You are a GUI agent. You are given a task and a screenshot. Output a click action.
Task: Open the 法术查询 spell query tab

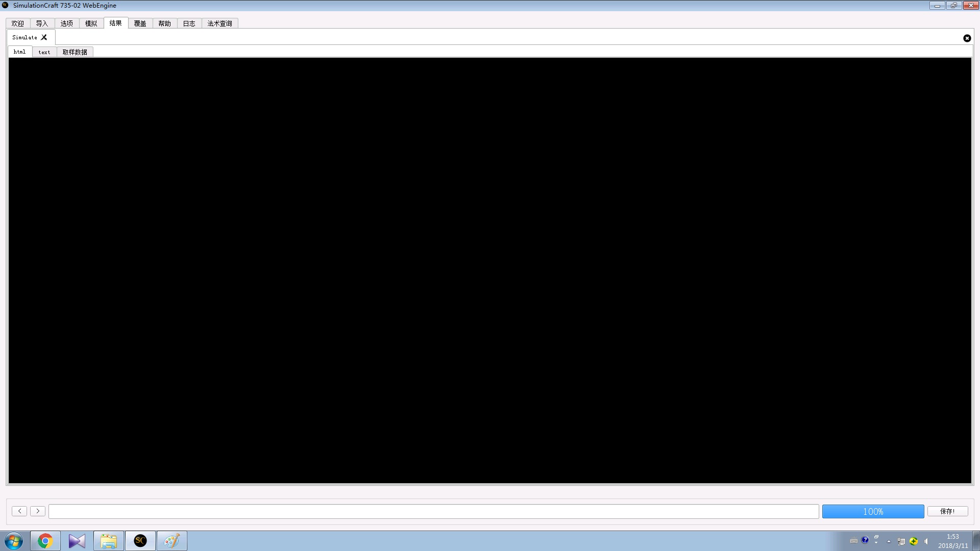pos(219,23)
